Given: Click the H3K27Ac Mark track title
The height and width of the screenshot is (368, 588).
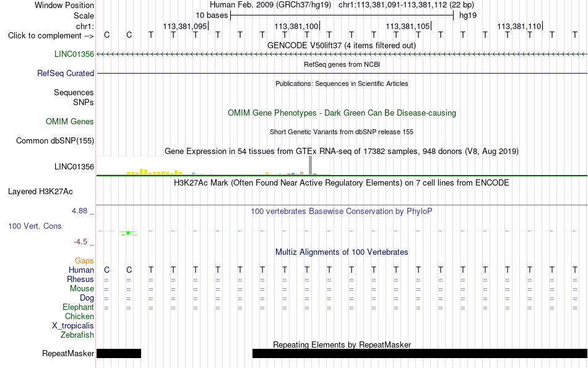Looking at the screenshot, I should [x=342, y=183].
